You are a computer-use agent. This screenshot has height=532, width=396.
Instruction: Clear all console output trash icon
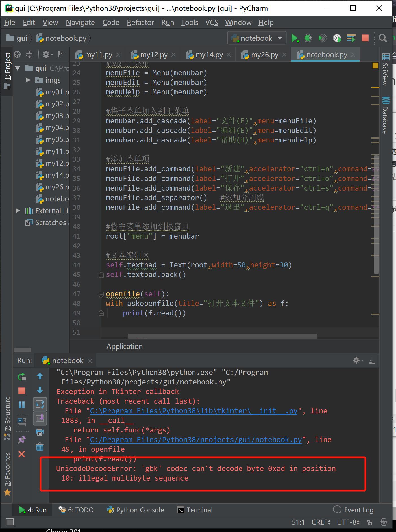tap(40, 447)
